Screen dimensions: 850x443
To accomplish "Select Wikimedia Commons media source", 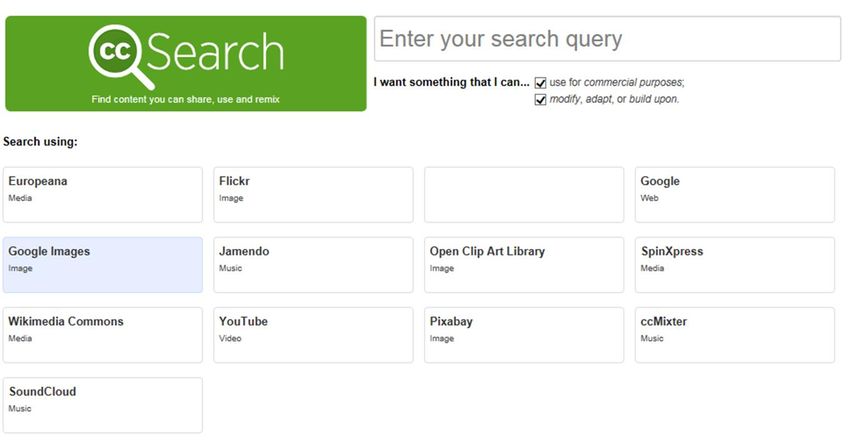I will [102, 335].
